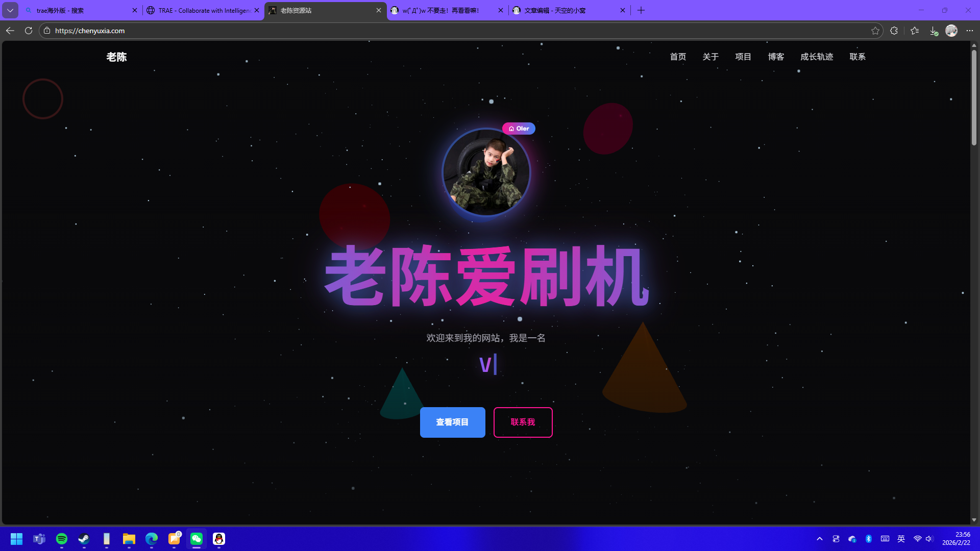980x551 pixels.
Task: Click the 联系我 button
Action: point(523,422)
